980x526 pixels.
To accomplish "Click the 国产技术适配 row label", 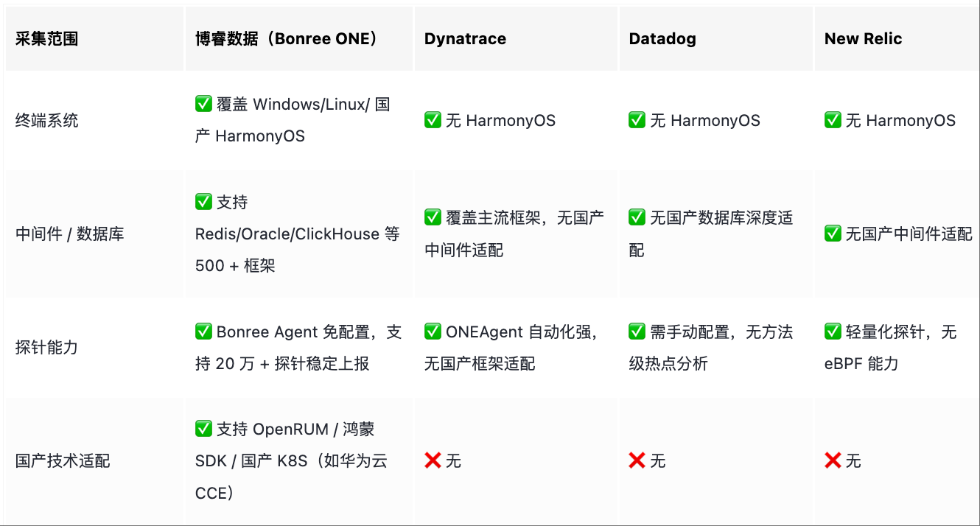I will [63, 461].
